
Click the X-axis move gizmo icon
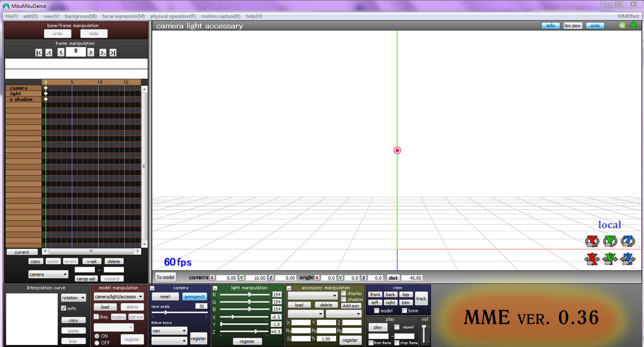pyautogui.click(x=592, y=259)
